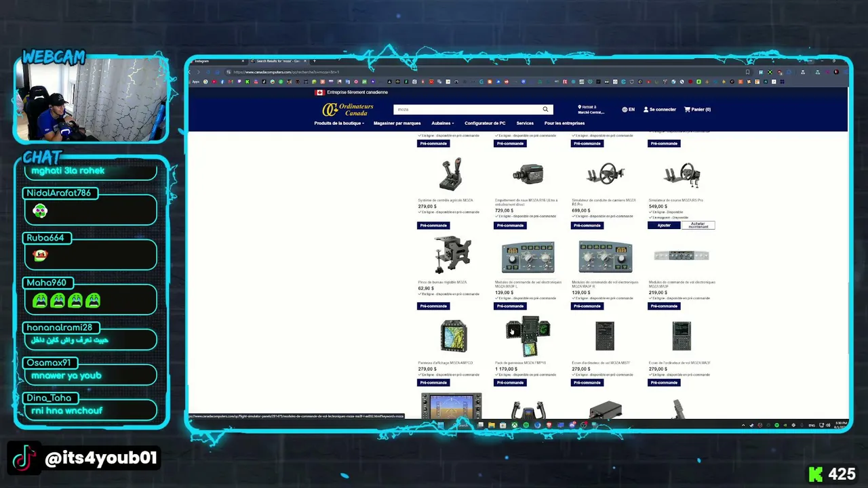The width and height of the screenshot is (868, 488).
Task: Click the 549,00 $ price text
Action: 658,207
